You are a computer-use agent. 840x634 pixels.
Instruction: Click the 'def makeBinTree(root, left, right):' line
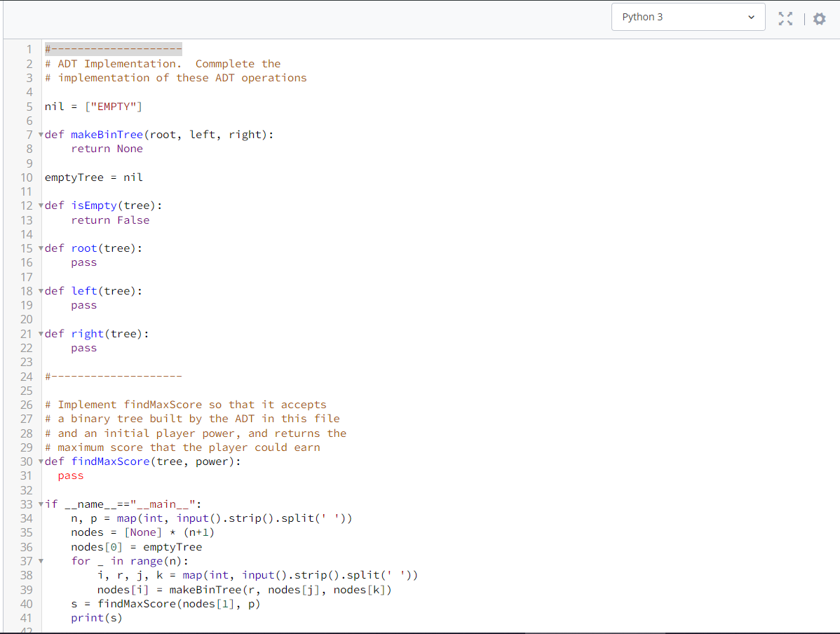(x=159, y=135)
